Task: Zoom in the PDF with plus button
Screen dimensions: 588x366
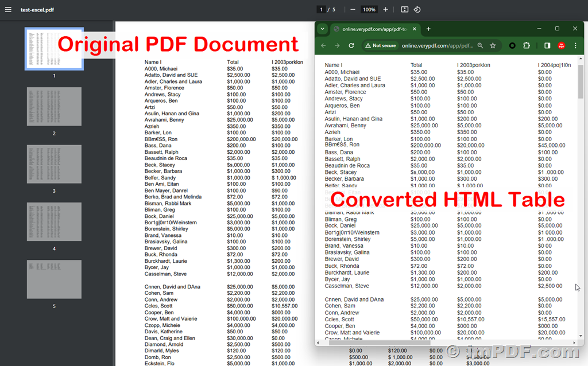Action: [x=385, y=9]
